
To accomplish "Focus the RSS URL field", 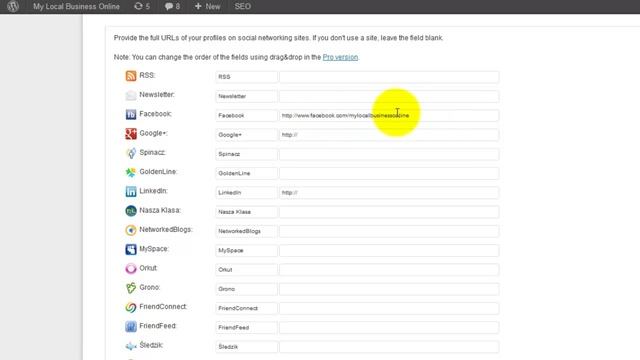I will pos(389,77).
